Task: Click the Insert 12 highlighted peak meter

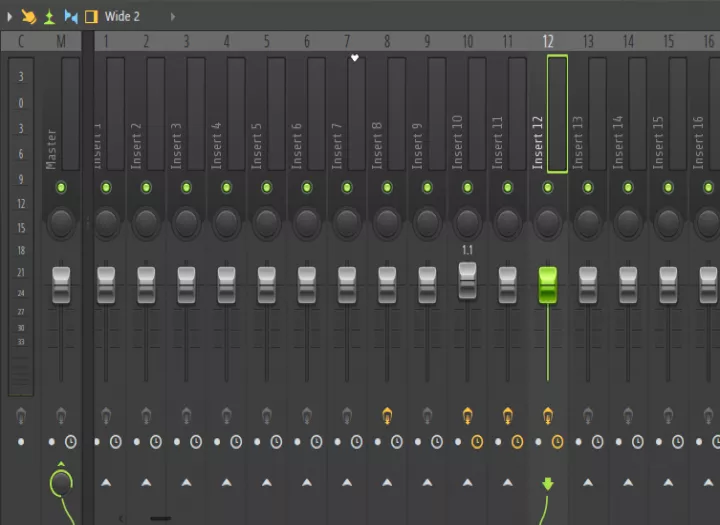Action: (557, 114)
